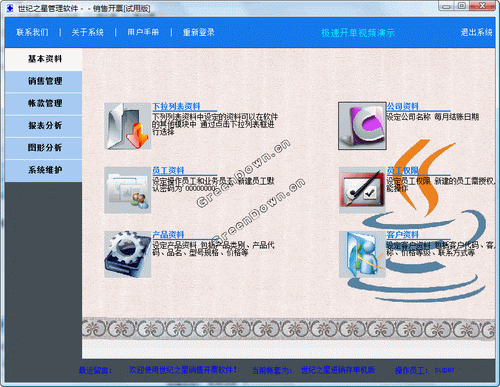
Task: Open the 下拉列表资料 text link
Action: 176,106
